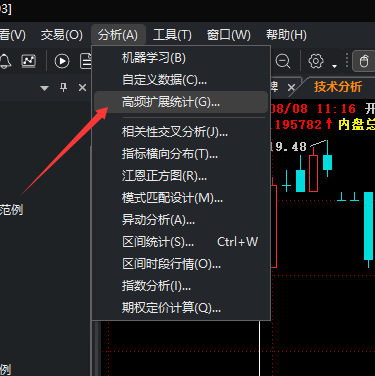Switch to the 技术分析 tab

pyautogui.click(x=338, y=87)
